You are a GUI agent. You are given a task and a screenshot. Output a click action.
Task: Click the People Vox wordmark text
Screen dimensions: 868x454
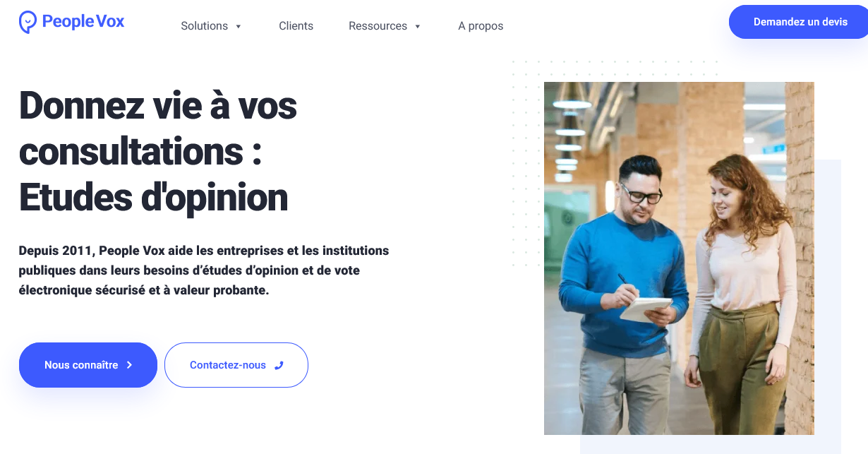pos(83,21)
